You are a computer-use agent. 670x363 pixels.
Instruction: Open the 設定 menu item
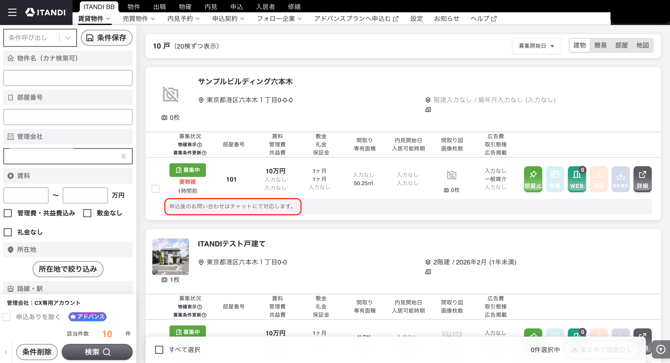pos(416,18)
